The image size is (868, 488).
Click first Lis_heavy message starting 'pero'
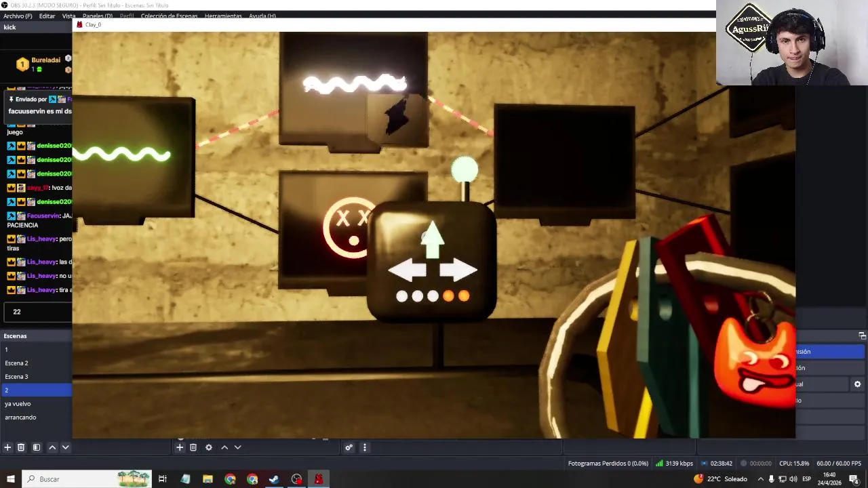point(39,243)
